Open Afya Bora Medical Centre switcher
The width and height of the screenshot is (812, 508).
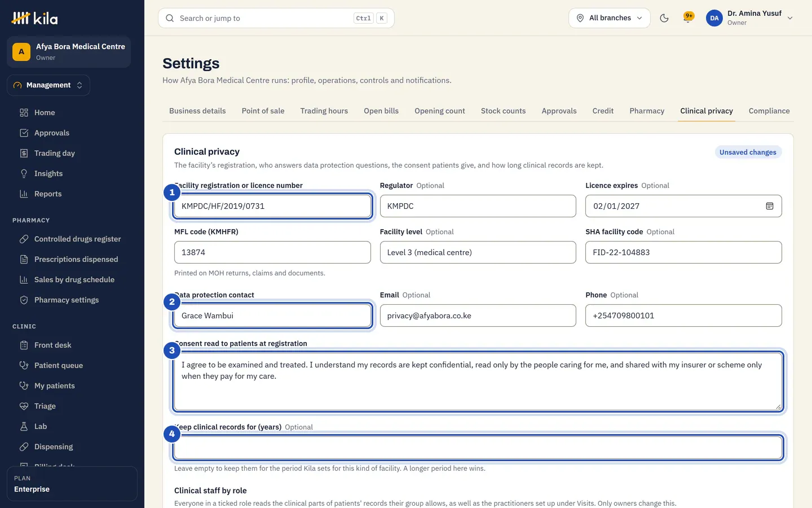[69, 52]
